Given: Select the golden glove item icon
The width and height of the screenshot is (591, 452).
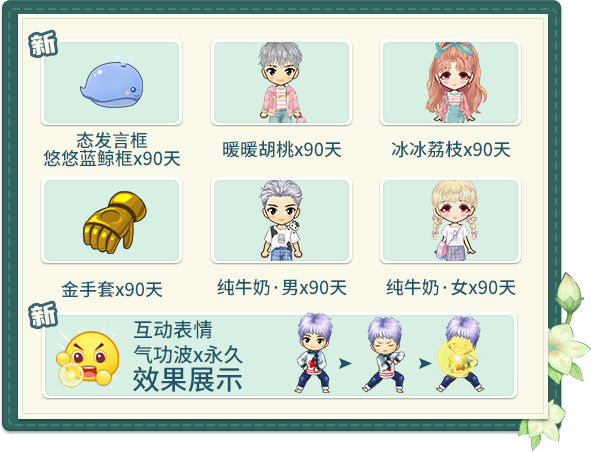Looking at the screenshot, I should pyautogui.click(x=114, y=222).
